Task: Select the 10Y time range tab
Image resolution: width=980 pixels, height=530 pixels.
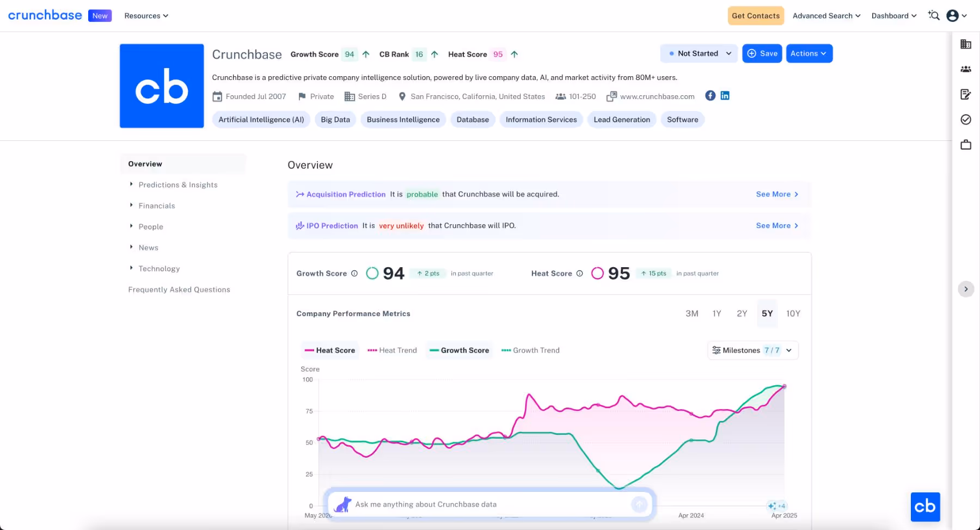Action: pyautogui.click(x=793, y=313)
